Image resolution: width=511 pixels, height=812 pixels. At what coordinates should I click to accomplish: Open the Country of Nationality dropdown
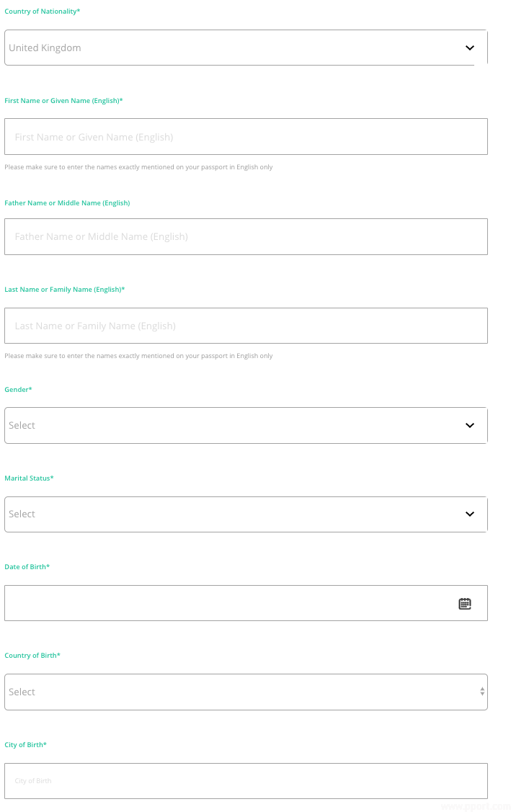pyautogui.click(x=238, y=48)
